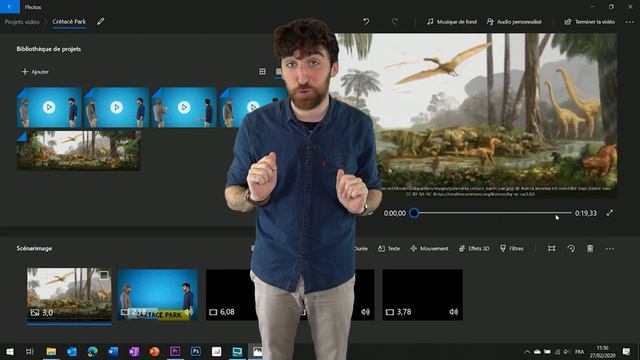The height and width of the screenshot is (360, 640).
Task: Toggle the volume icon on the 3,78 clip
Action: (453, 312)
